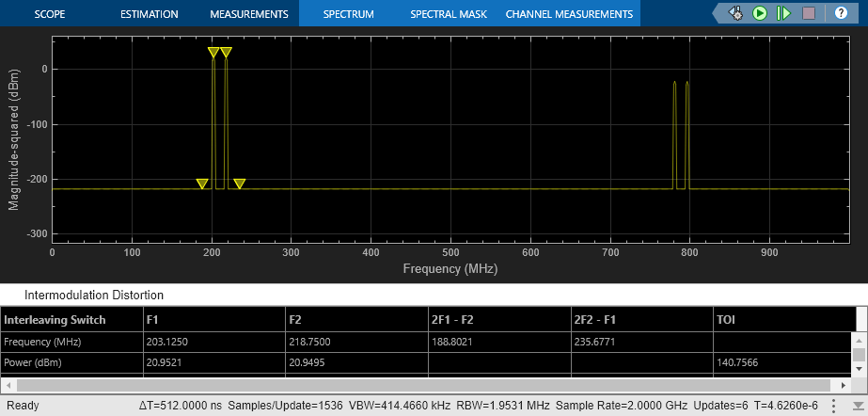Expand the quick access toolbar arrow
Viewport: 868px width, 416px height.
click(x=718, y=13)
